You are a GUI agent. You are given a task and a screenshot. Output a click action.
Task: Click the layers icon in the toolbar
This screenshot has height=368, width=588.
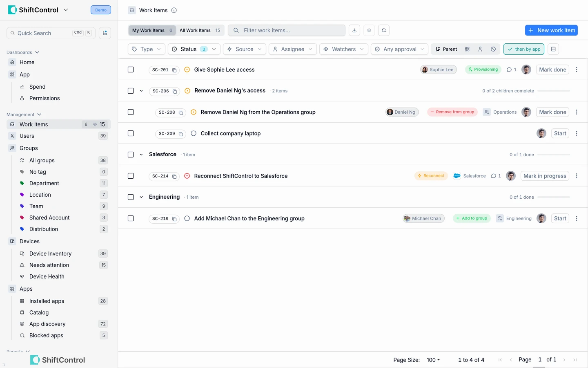point(369,30)
